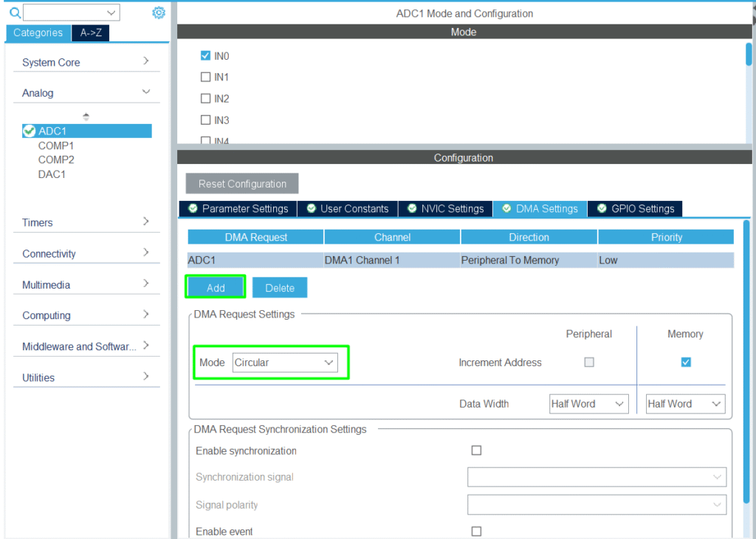Select COMP1 in the Analog list
This screenshot has width=756, height=539.
(x=56, y=145)
